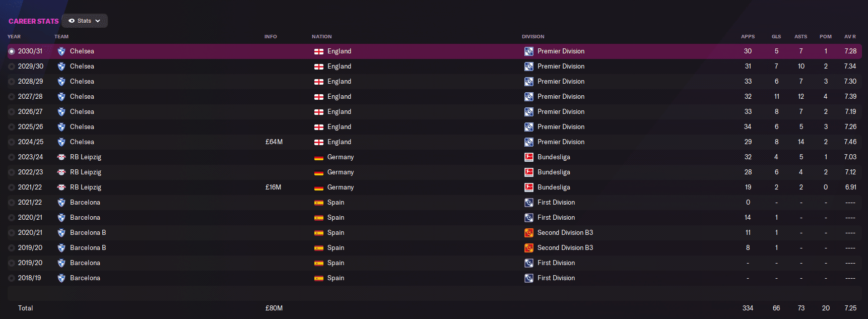Click the RB Leipzig badge in 2023/24 row
The image size is (868, 319).
61,157
